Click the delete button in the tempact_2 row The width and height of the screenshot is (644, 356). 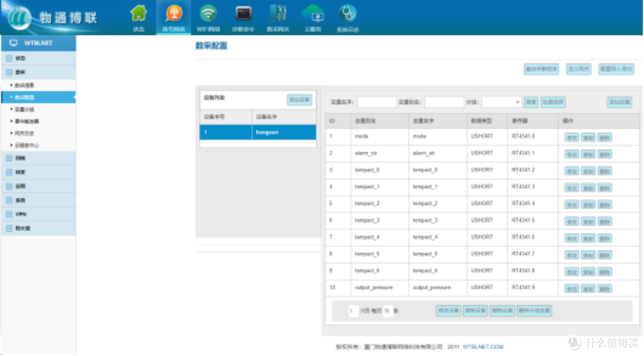[605, 205]
